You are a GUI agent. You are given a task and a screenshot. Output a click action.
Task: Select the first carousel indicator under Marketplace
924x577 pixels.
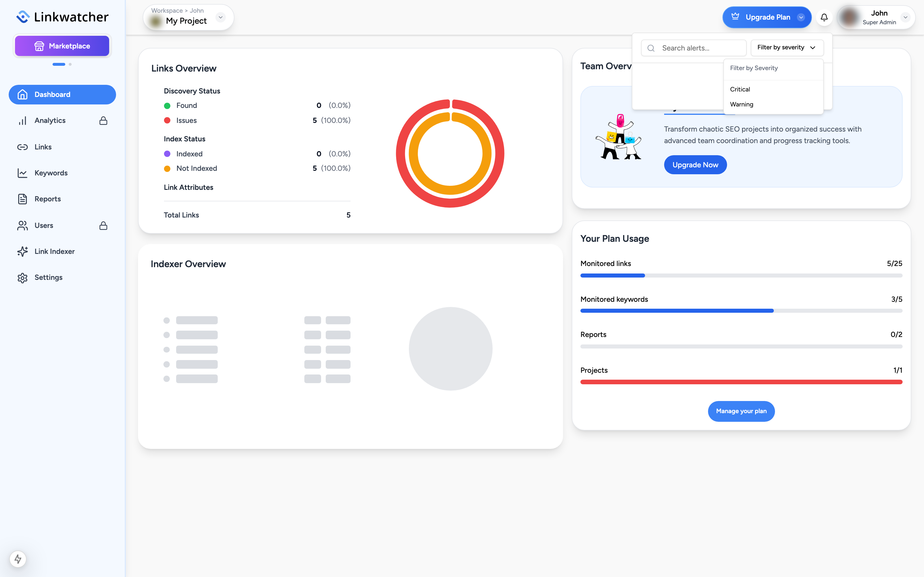59,65
